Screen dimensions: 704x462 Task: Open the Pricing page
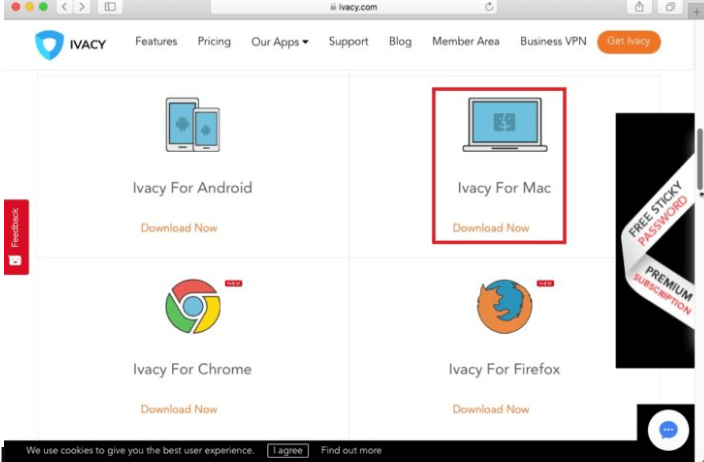(214, 41)
